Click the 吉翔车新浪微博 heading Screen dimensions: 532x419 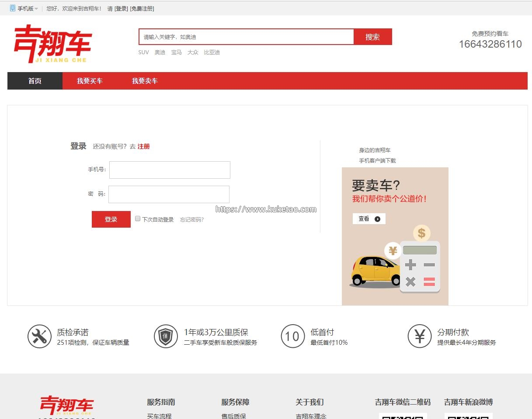point(468,402)
